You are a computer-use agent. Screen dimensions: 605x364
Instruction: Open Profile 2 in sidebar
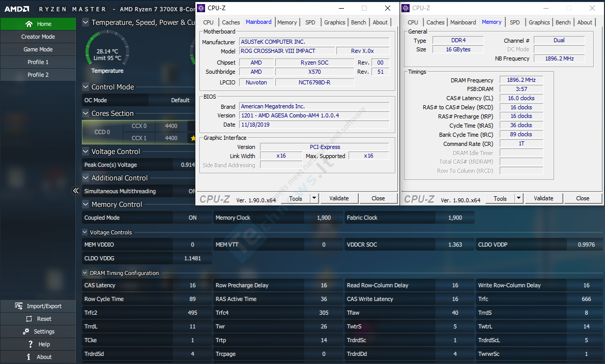tap(38, 75)
